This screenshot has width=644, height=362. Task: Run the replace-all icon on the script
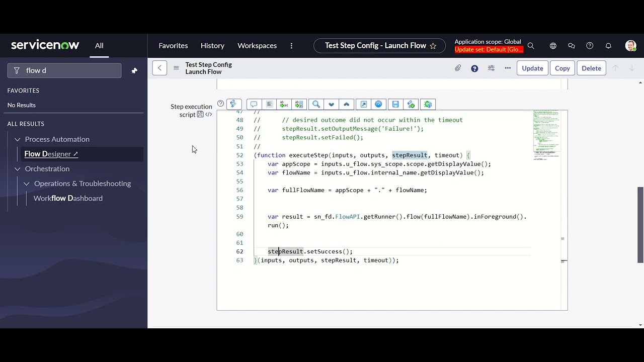pos(299,104)
